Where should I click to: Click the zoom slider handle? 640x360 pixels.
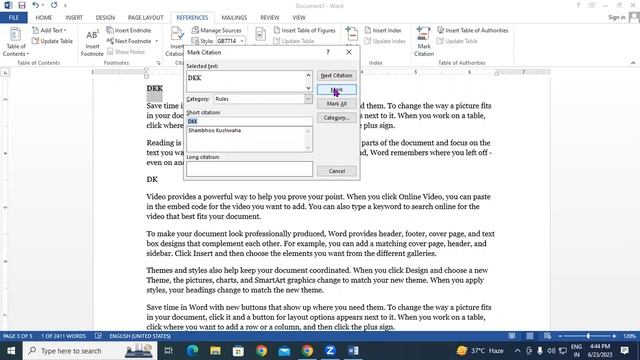coord(588,336)
